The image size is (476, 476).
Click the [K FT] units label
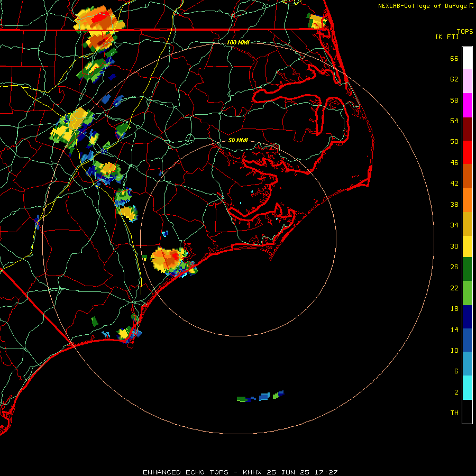447,36
